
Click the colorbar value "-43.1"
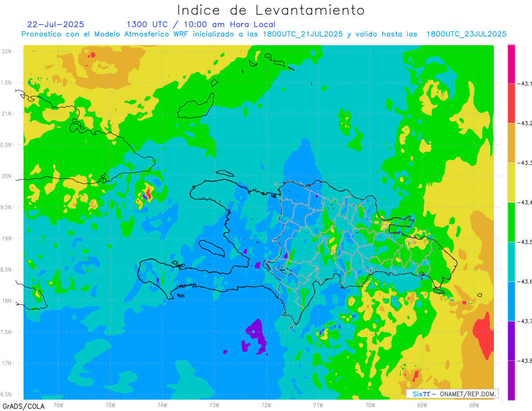click(x=525, y=83)
